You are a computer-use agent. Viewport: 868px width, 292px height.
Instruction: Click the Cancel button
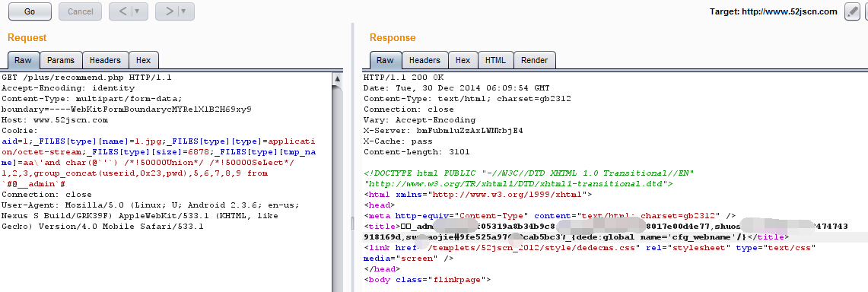[x=81, y=11]
